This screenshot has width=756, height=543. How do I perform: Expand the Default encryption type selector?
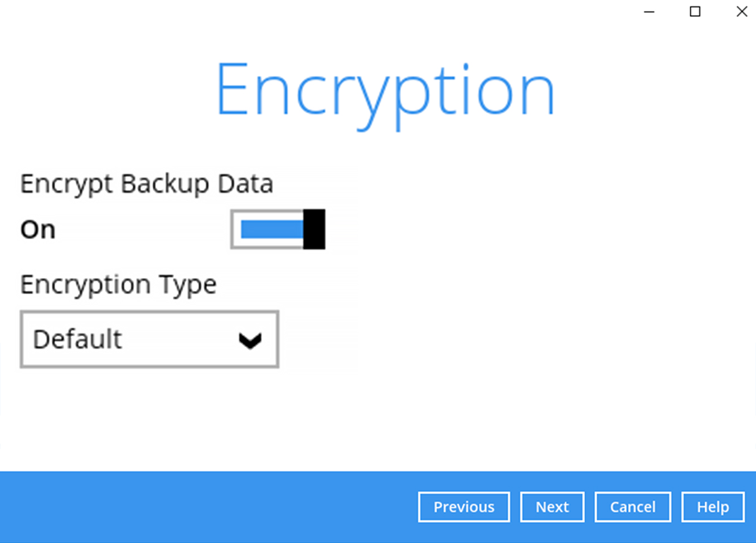point(149,339)
